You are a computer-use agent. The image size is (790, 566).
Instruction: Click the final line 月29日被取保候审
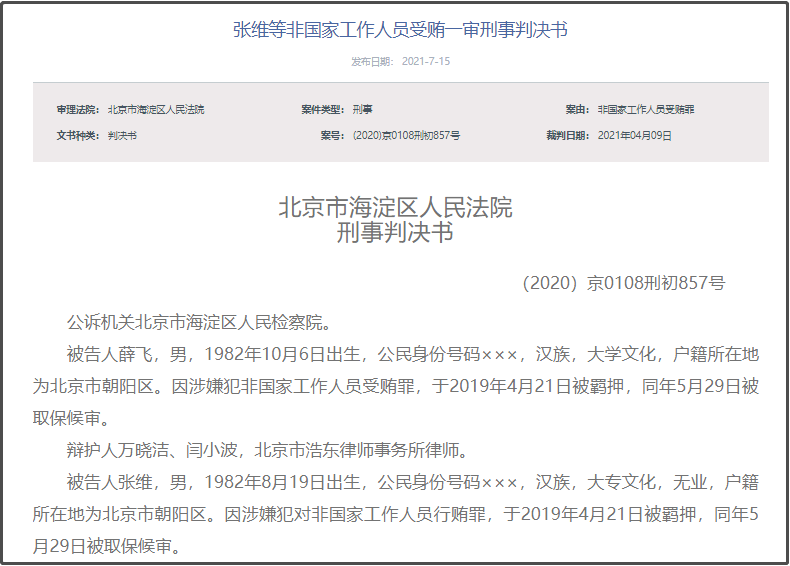[x=107, y=546]
